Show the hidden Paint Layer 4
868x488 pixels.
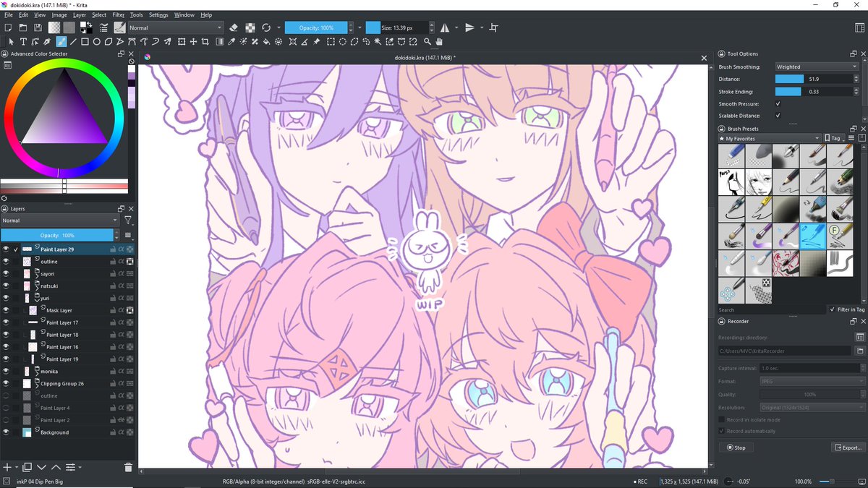6,408
